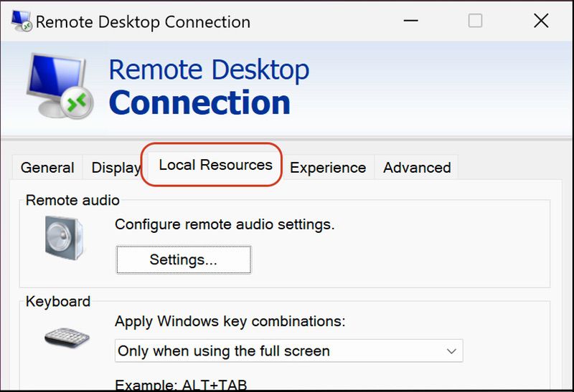Open the Display tab
This screenshot has height=392, width=574.
click(116, 168)
